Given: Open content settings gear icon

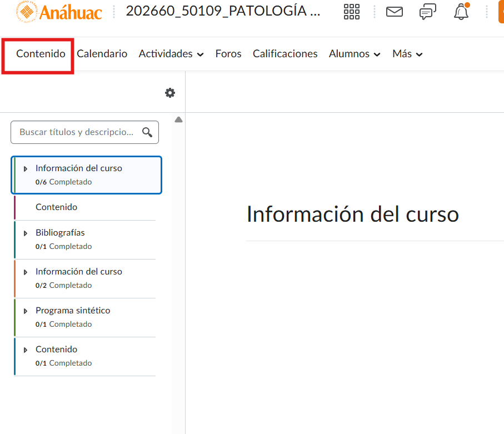Looking at the screenshot, I should [170, 93].
